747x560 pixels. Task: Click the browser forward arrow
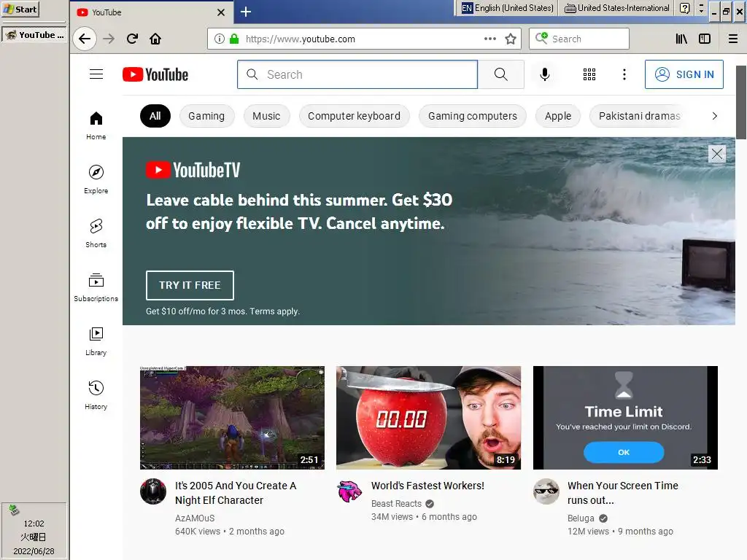(109, 39)
